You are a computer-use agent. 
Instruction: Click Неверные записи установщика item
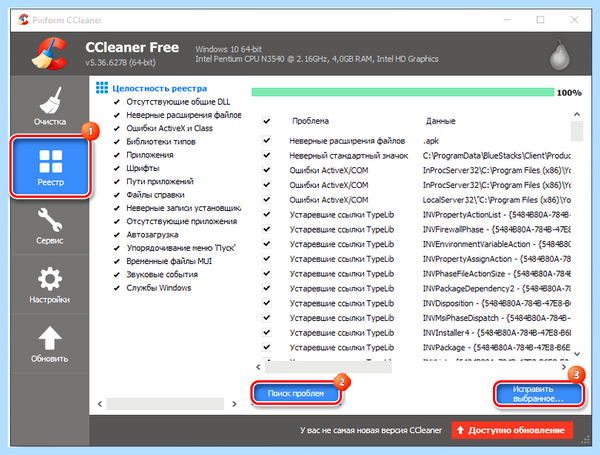point(184,208)
